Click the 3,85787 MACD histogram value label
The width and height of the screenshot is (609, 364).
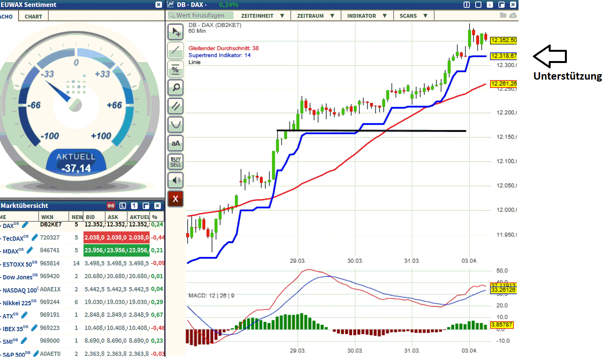click(x=502, y=325)
